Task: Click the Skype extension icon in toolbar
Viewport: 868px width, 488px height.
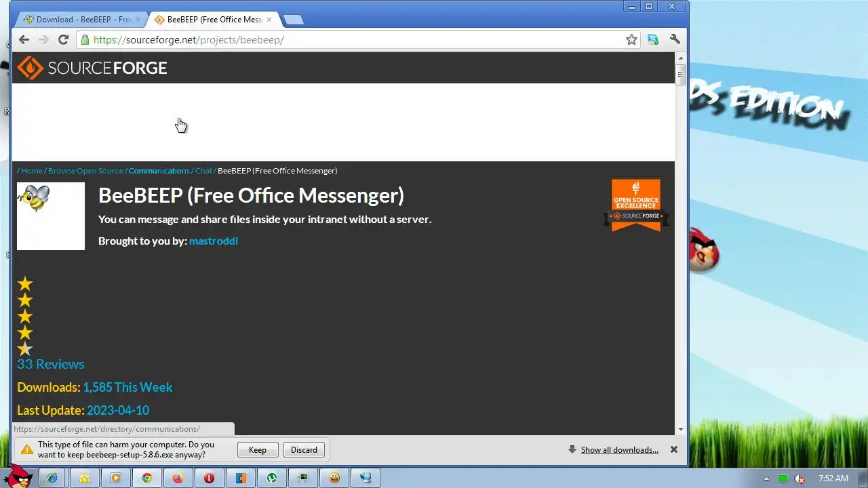Action: (x=653, y=40)
